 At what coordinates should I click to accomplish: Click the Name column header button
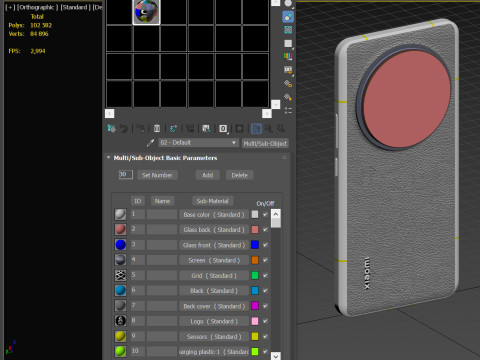(162, 201)
